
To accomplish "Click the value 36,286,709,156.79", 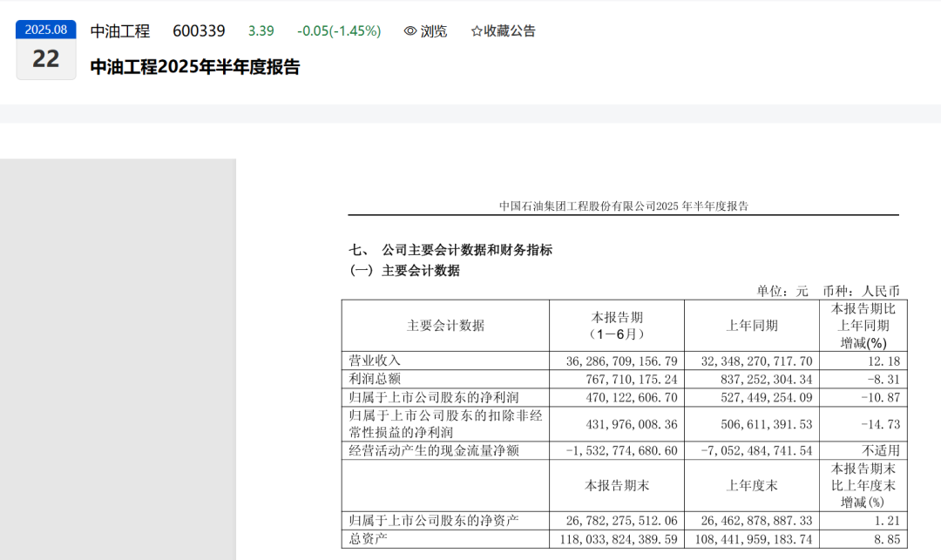I will coord(622,361).
